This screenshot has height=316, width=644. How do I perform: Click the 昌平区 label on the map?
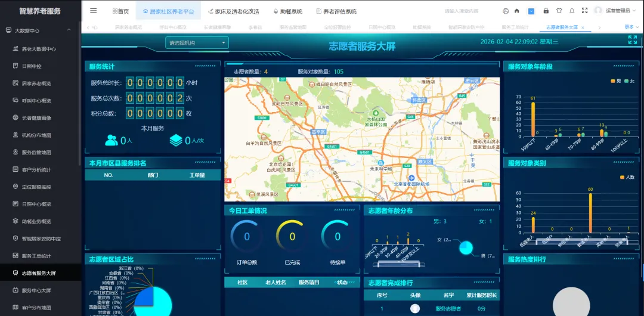coord(317,132)
